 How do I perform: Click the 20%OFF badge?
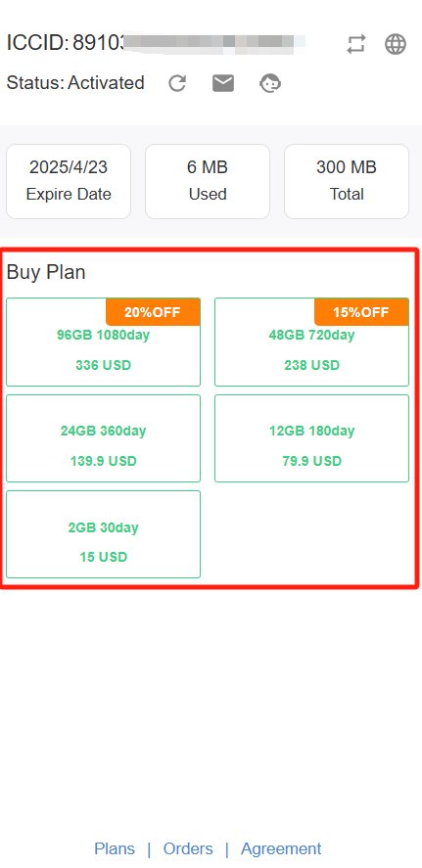153,312
